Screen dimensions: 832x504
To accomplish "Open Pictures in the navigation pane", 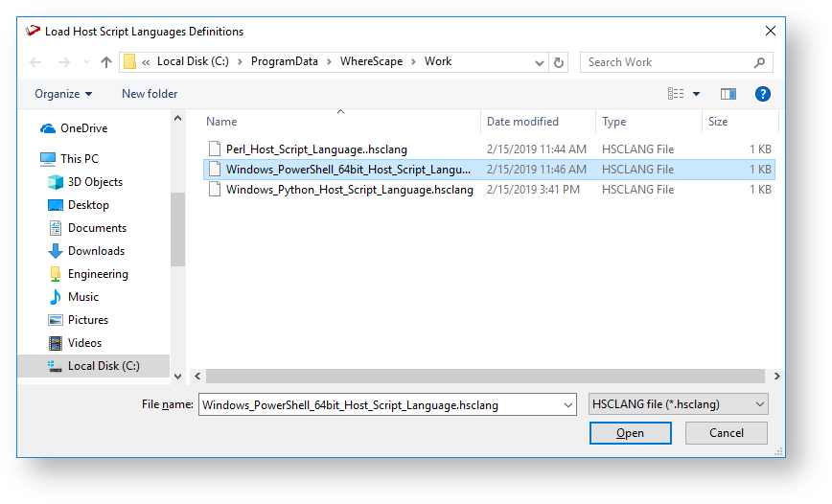I will pos(88,320).
